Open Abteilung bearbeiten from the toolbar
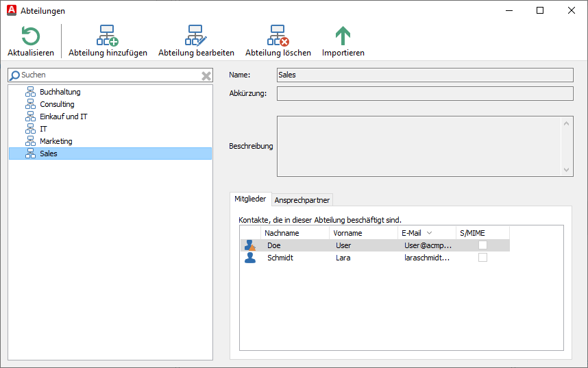 (x=196, y=36)
